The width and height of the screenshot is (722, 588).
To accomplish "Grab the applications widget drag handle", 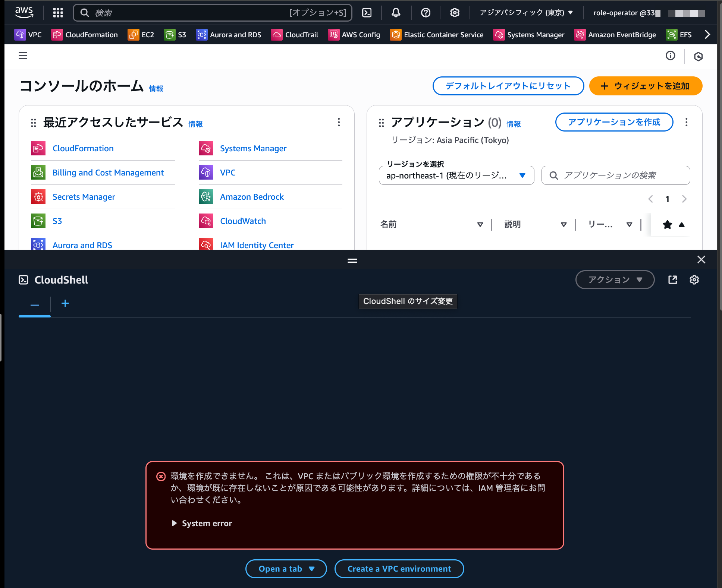I will tap(381, 123).
